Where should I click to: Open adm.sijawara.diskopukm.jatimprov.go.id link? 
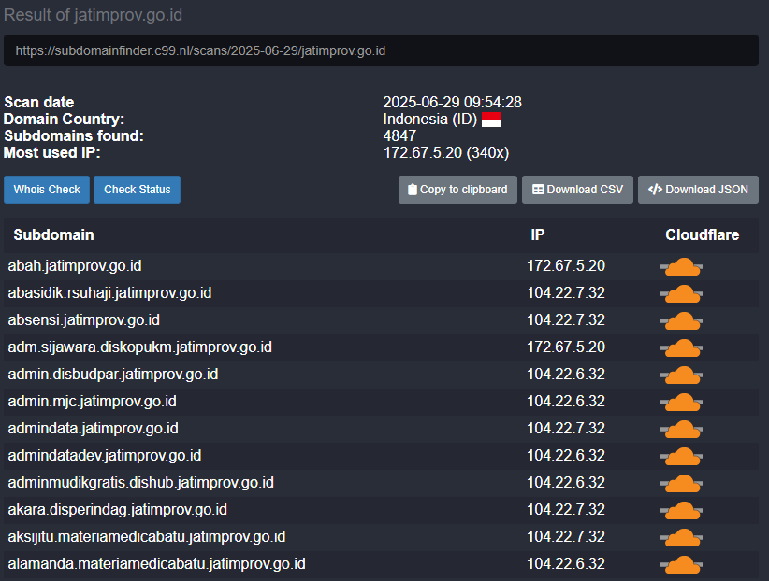[139, 347]
